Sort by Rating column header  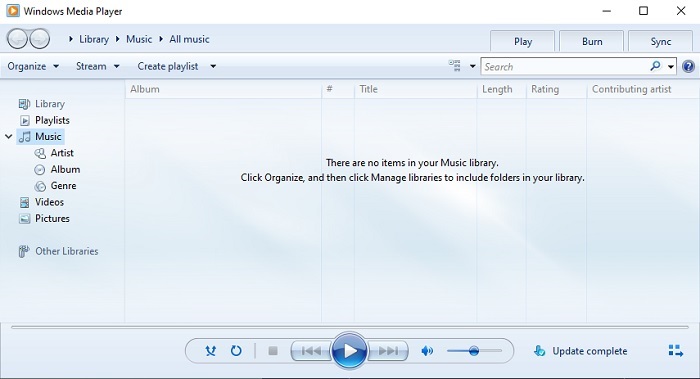click(x=556, y=89)
